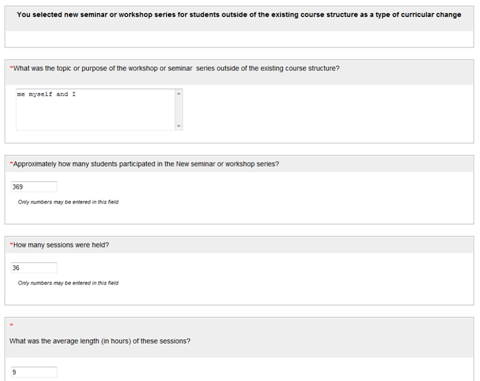Select the students participated field showing 369
Screen dimensions: 480x381
pyautogui.click(x=34, y=187)
